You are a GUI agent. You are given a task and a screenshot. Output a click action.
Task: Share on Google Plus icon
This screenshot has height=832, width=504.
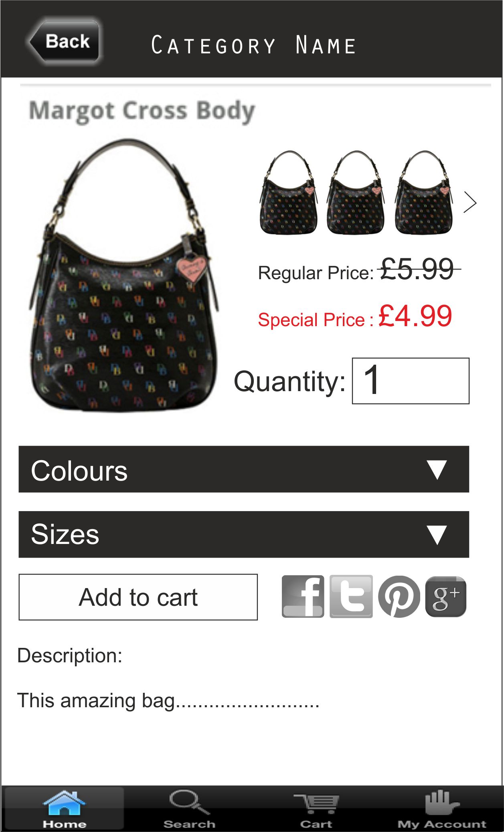coord(445,597)
